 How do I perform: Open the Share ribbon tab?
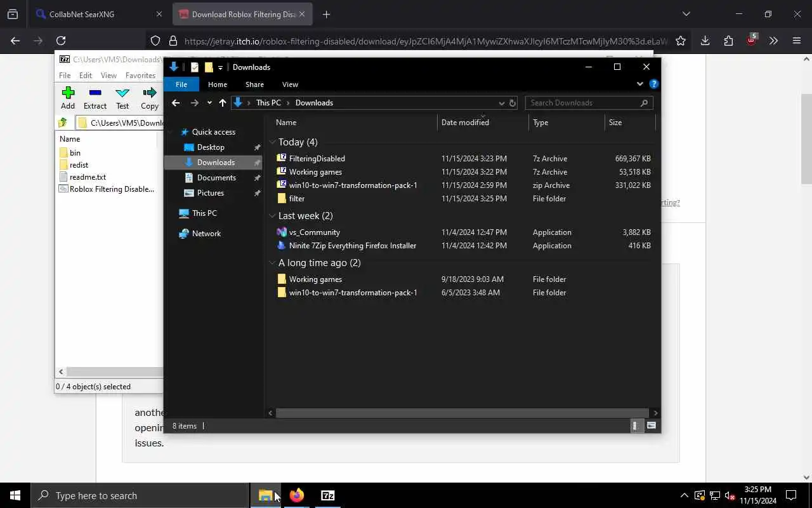[254, 84]
